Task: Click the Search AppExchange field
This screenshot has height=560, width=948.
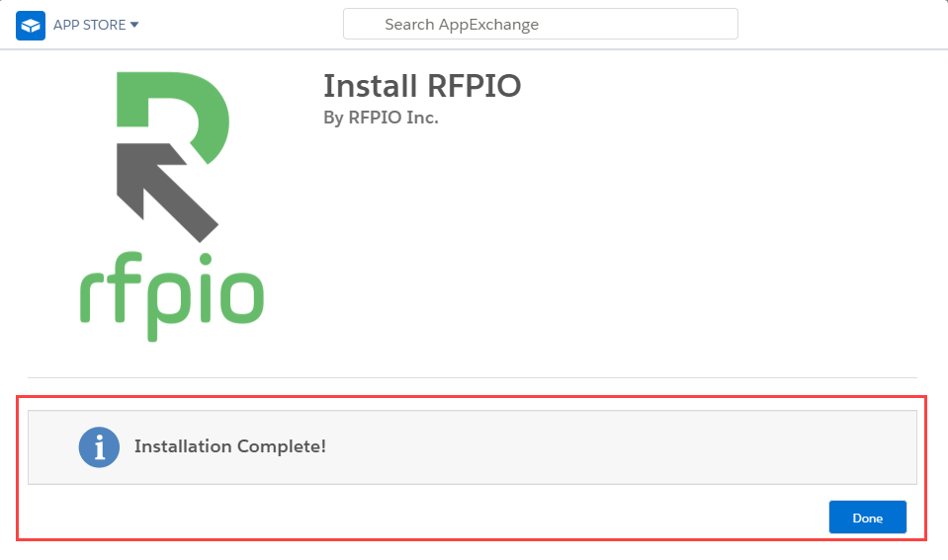Action: tap(541, 24)
